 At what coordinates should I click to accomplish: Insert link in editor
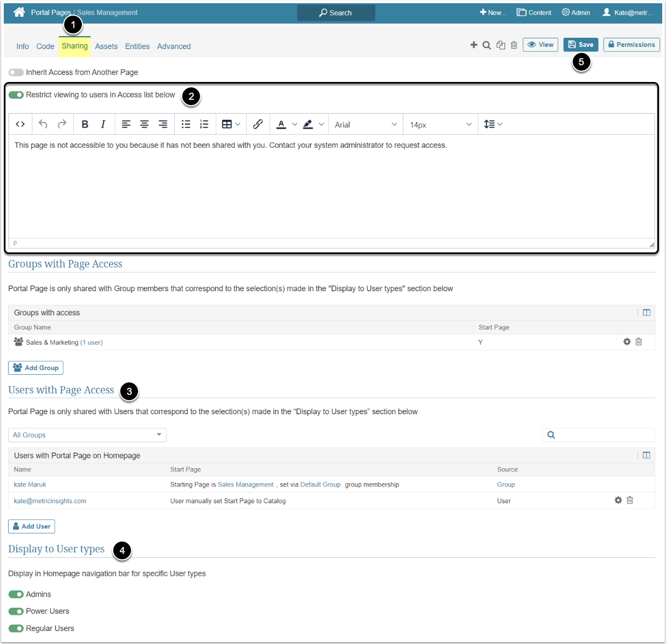coord(258,125)
